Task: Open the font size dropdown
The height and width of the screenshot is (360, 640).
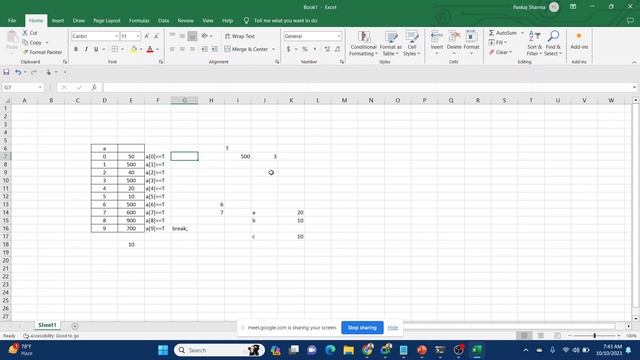Action: point(138,36)
